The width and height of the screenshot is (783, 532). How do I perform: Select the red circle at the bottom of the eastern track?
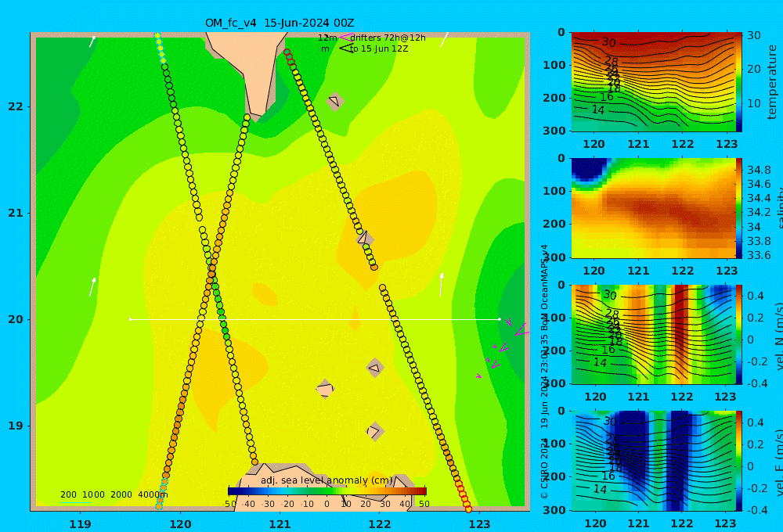pyautogui.click(x=468, y=509)
